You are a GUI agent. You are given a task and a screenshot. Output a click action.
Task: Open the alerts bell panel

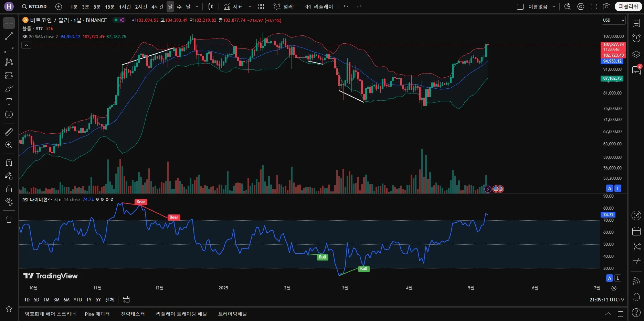636,297
